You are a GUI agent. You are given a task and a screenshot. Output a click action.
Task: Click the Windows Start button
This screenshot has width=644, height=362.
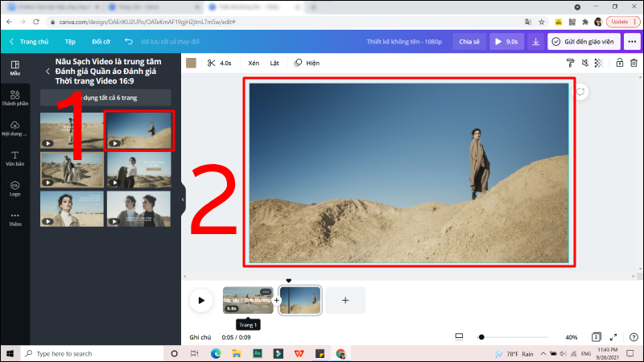coord(10,353)
